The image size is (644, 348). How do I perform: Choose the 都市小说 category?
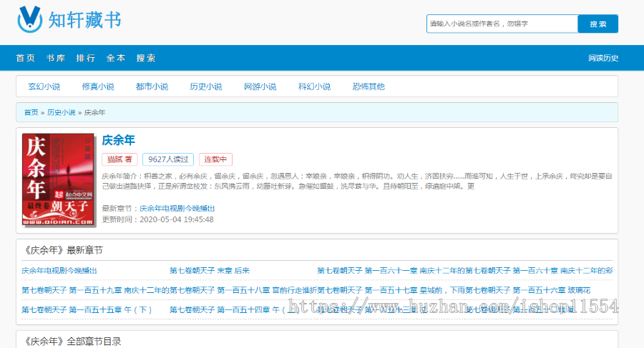[x=152, y=86]
